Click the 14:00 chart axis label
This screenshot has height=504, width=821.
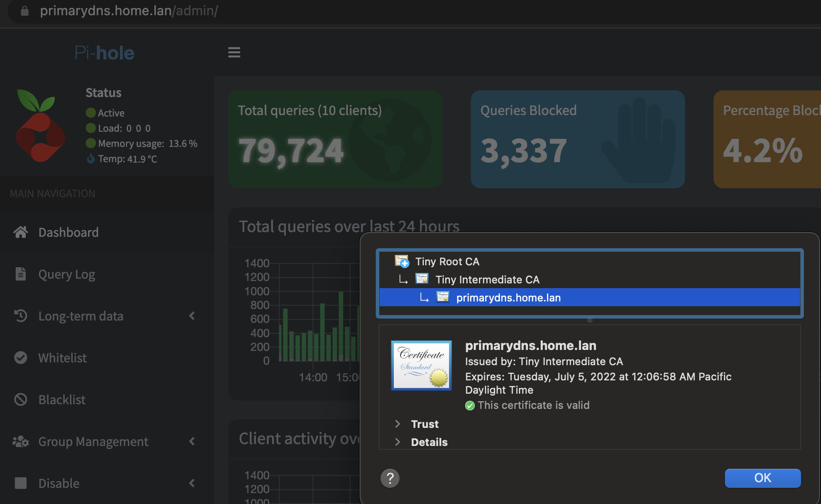(x=313, y=378)
